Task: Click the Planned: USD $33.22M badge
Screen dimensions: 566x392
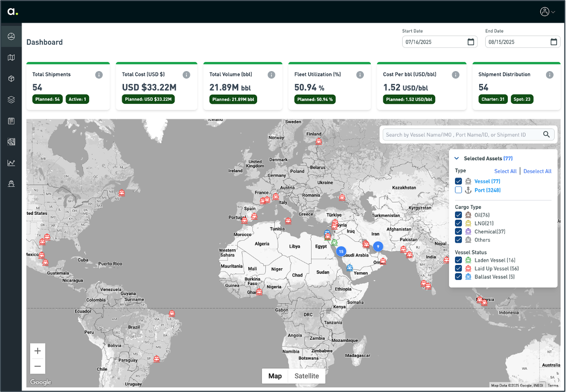Action: [148, 99]
